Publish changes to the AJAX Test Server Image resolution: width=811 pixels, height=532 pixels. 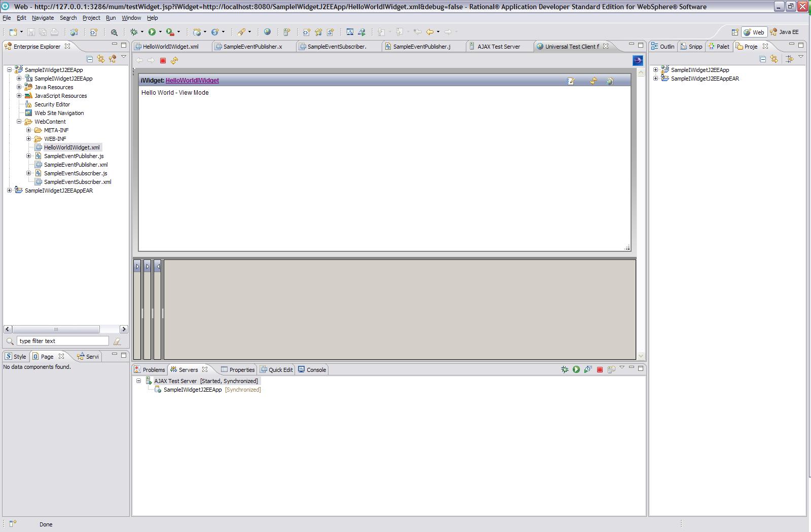tap(611, 369)
